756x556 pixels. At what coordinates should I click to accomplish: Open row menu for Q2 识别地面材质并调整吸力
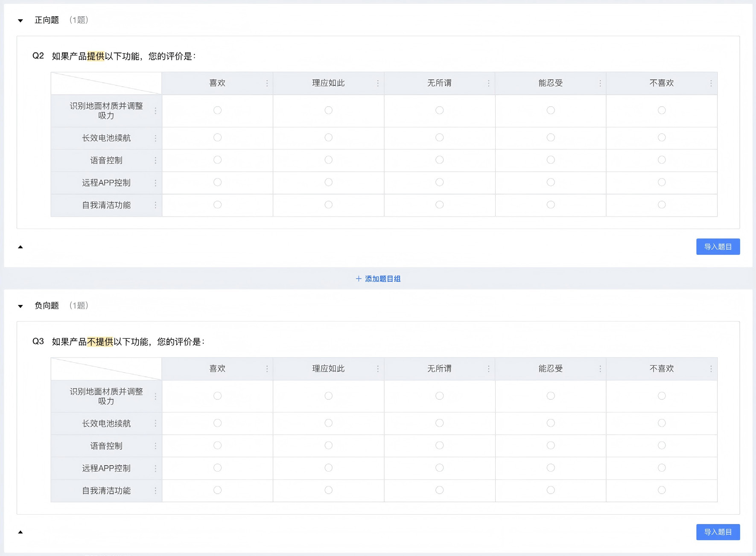point(155,111)
